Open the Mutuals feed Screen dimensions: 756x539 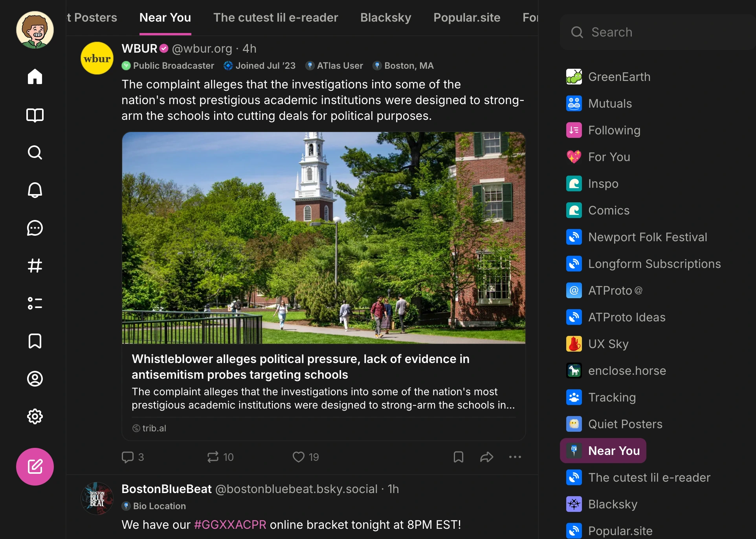[x=599, y=103]
